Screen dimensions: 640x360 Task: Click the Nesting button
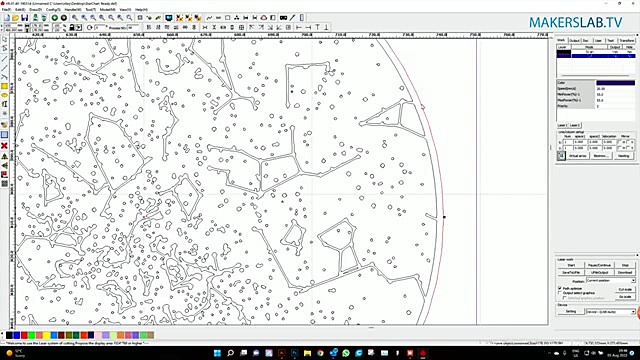pos(623,156)
